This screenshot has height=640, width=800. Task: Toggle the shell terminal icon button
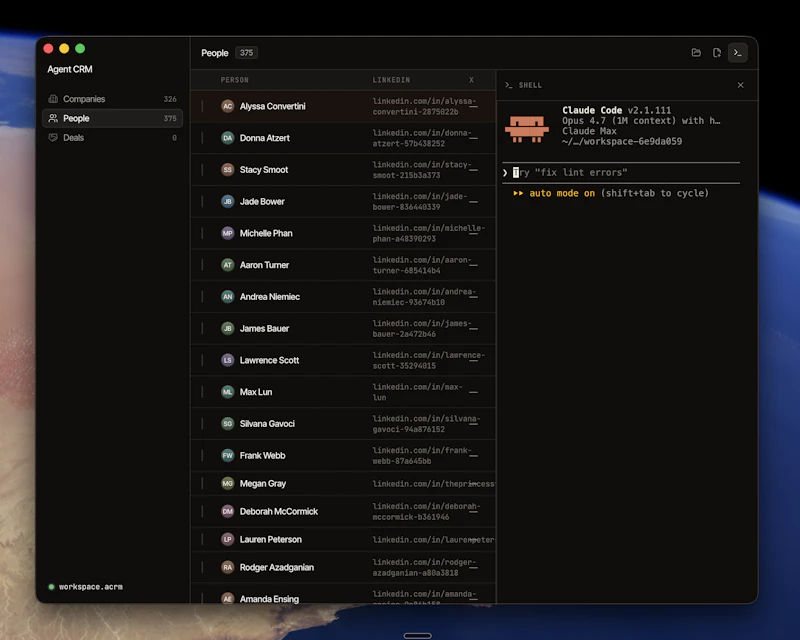click(738, 53)
